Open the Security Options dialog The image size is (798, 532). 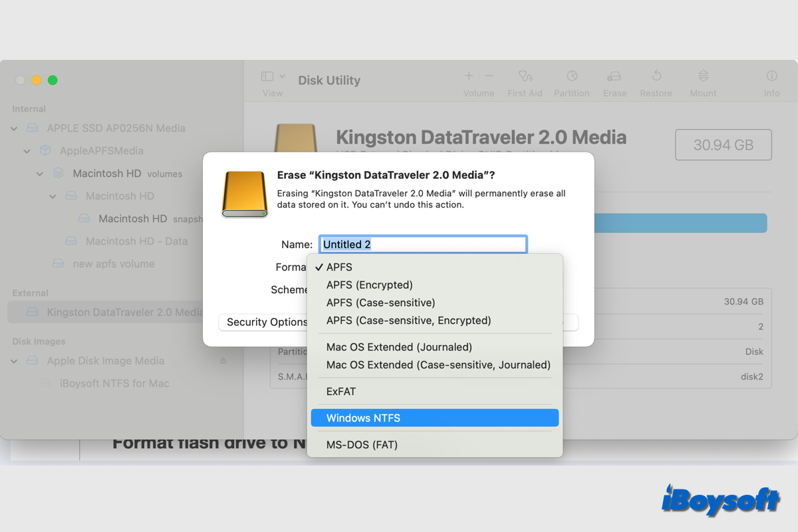pos(265,322)
